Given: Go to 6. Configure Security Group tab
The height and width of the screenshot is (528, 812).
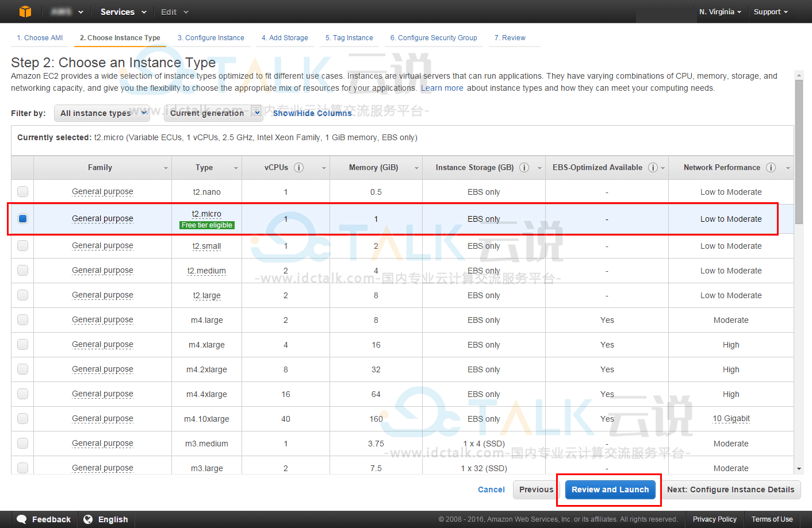Looking at the screenshot, I should point(434,38).
